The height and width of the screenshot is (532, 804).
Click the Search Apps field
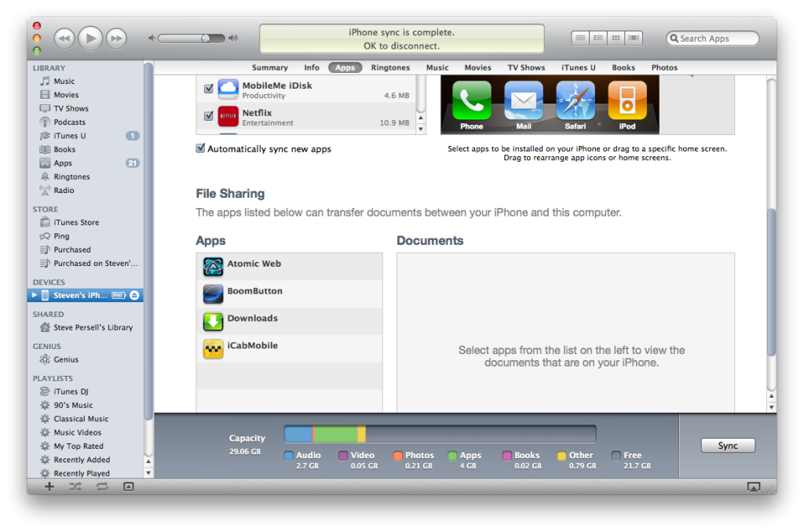[x=713, y=38]
